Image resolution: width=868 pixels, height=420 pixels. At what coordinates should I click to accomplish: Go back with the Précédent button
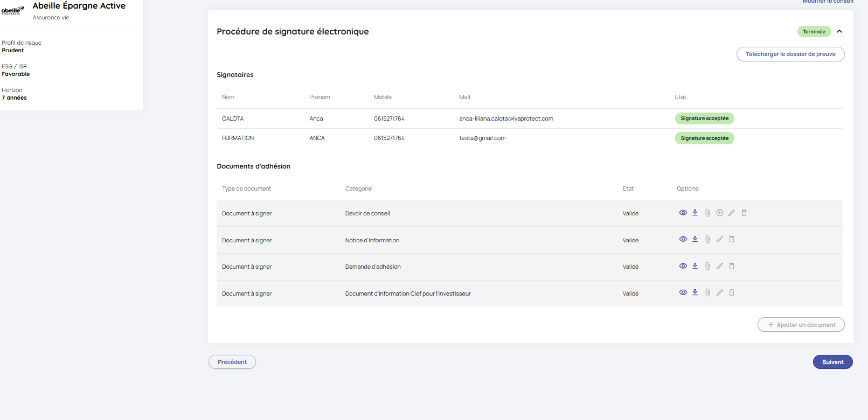232,362
